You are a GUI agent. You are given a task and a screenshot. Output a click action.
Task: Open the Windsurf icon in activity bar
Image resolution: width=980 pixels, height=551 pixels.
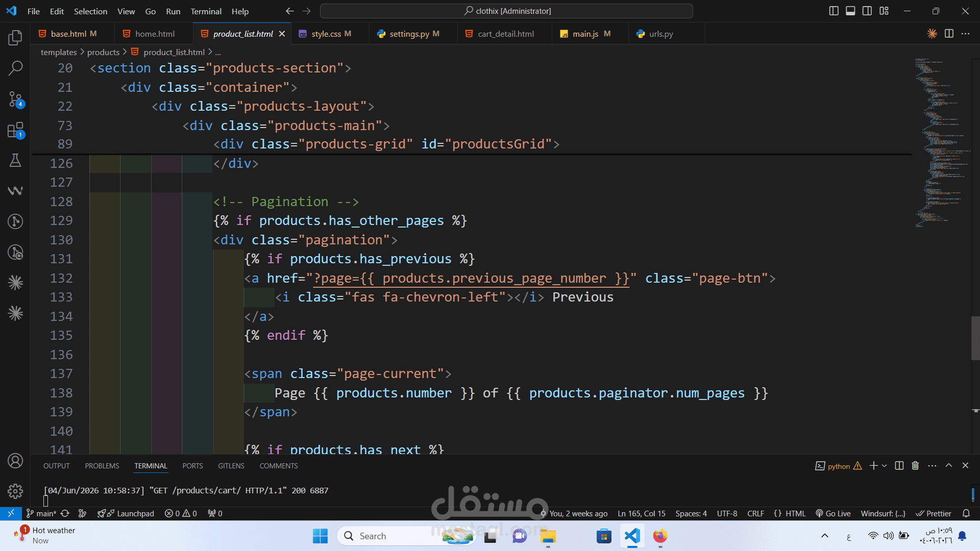pos(15,191)
